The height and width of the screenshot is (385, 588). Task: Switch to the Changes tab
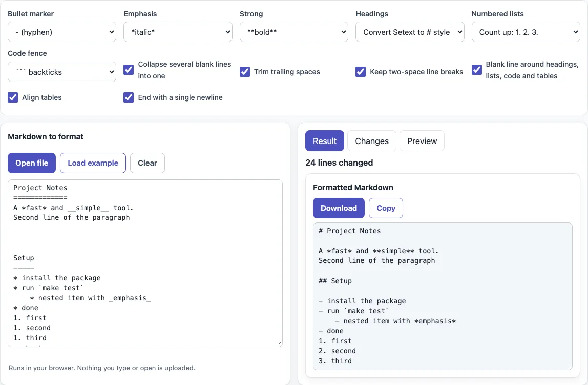coord(372,140)
